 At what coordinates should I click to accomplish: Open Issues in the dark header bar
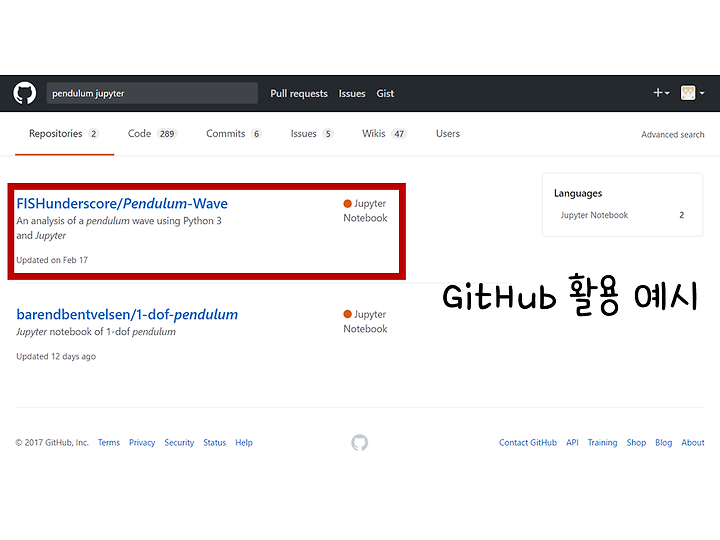[x=352, y=94]
